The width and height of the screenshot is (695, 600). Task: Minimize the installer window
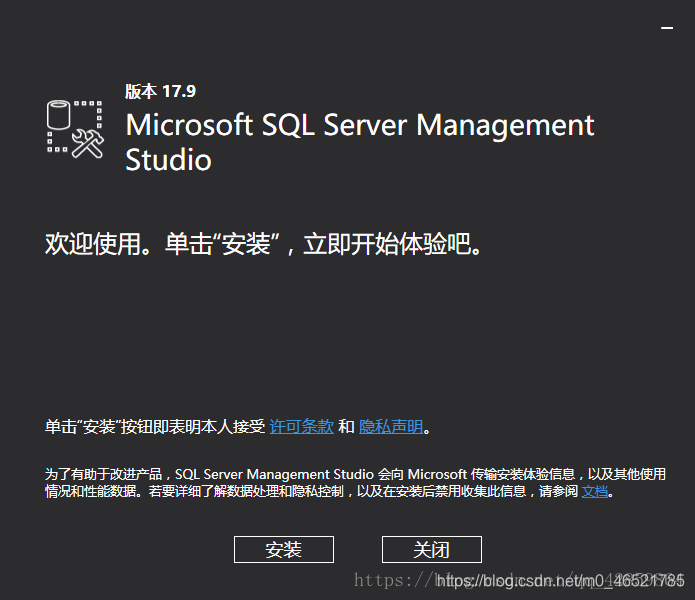(667, 28)
